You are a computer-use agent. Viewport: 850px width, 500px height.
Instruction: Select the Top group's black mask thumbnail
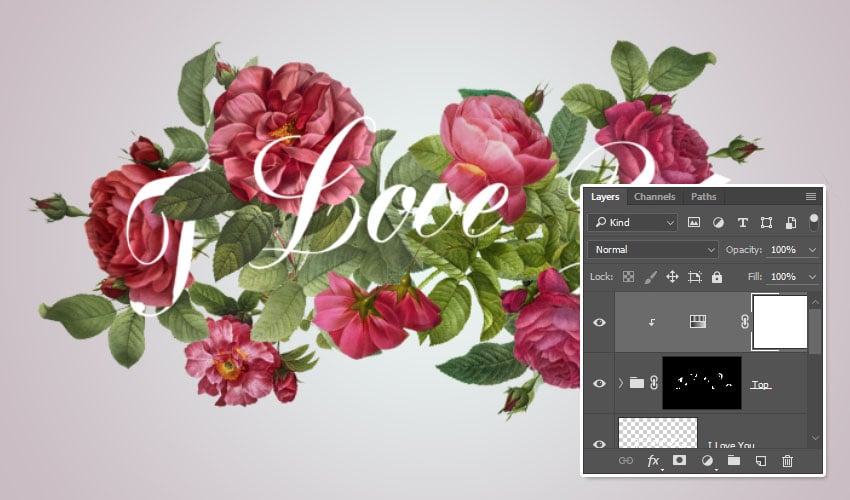(701, 383)
